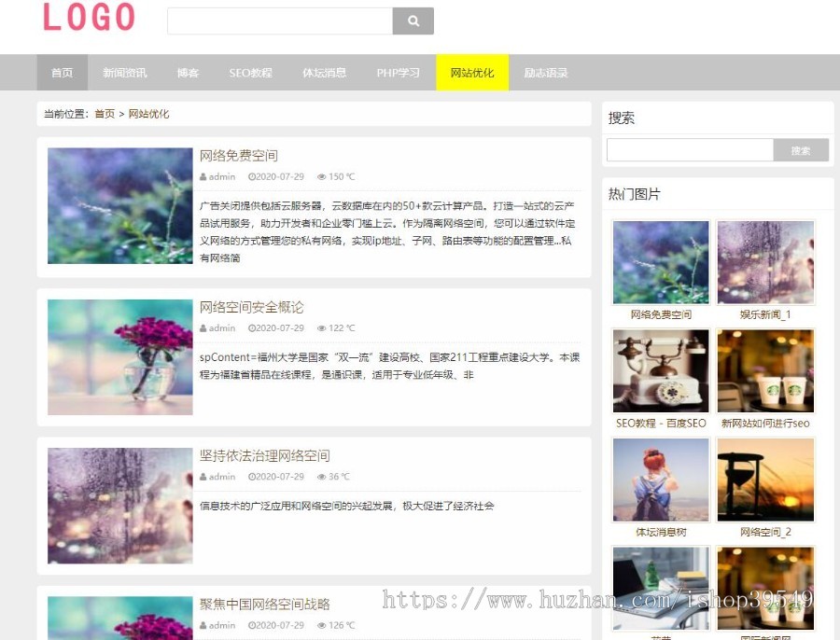The height and width of the screenshot is (640, 840).
Task: Click summary text starting spContent=福州大学
Action: [389, 366]
